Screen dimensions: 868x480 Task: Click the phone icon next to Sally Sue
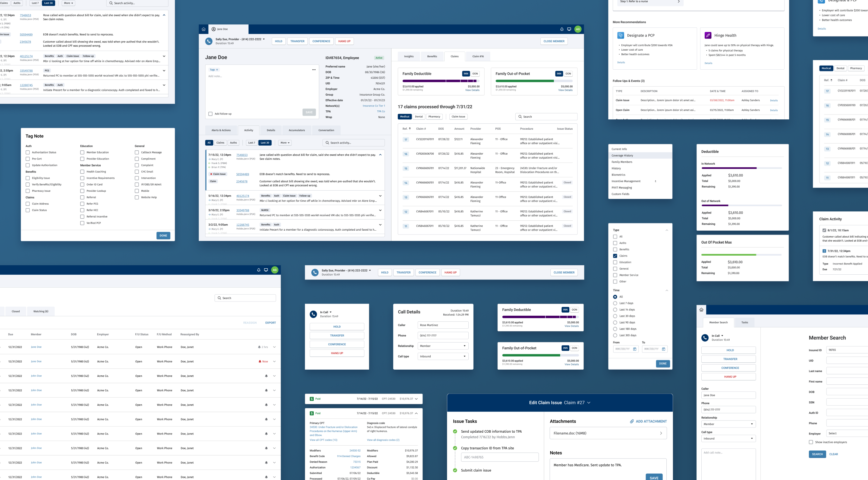click(x=209, y=41)
